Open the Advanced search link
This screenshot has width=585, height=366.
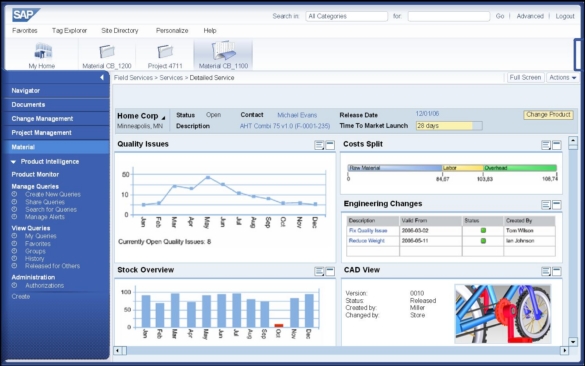[x=530, y=16]
